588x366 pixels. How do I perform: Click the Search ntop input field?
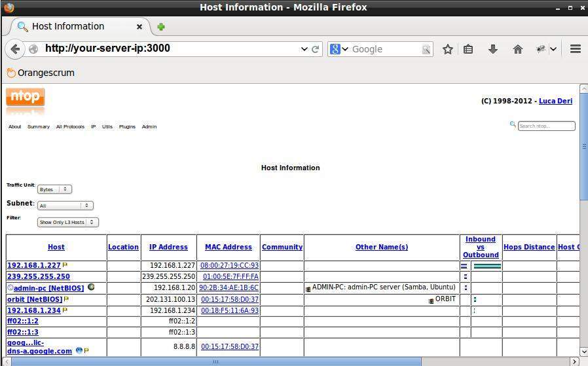(x=546, y=126)
